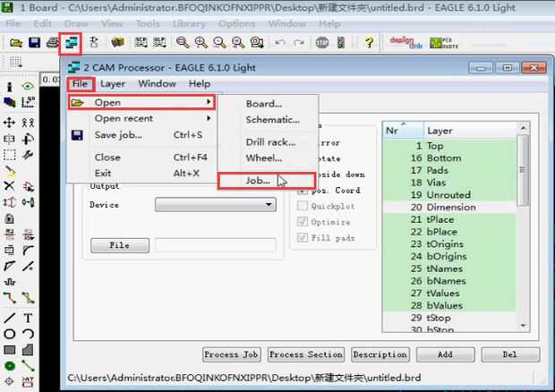Image resolution: width=555 pixels, height=392 pixels.
Task: Choose Wheel... from the Open submenu
Action: pyautogui.click(x=264, y=158)
